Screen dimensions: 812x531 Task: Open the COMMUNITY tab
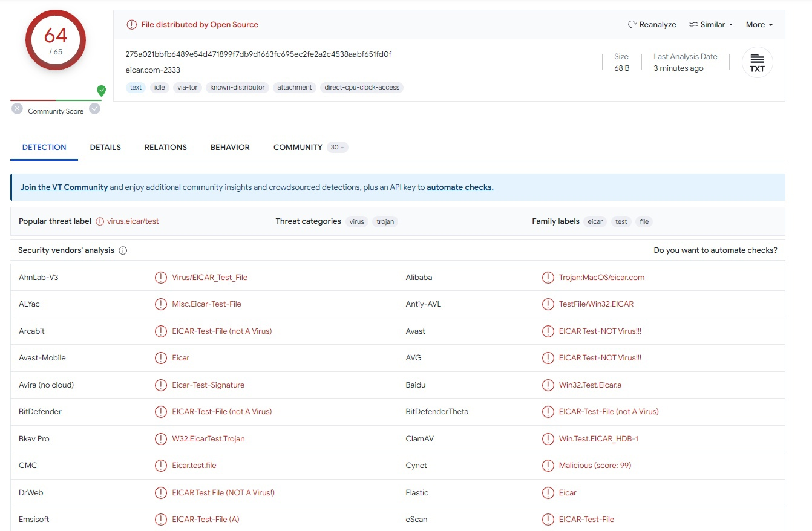(x=298, y=147)
